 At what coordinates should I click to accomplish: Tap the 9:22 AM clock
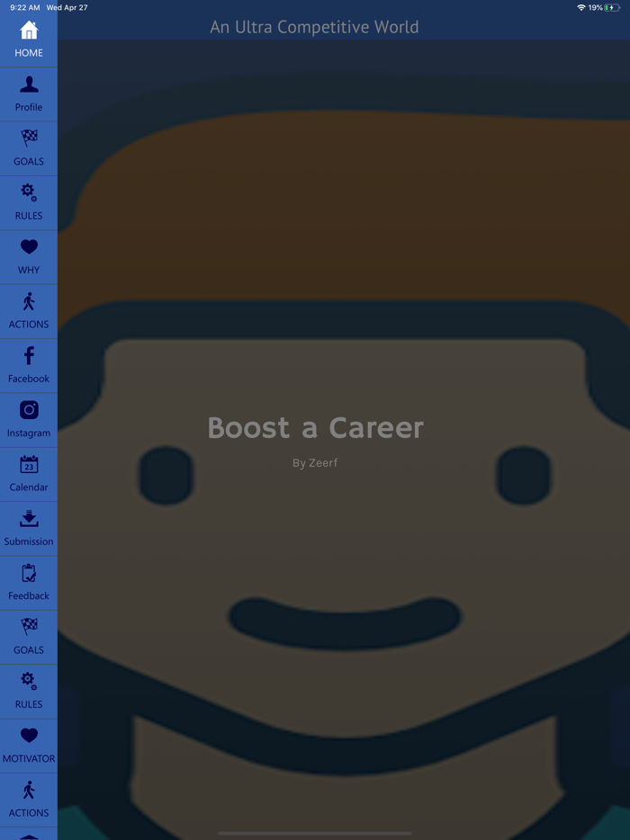(x=24, y=7)
